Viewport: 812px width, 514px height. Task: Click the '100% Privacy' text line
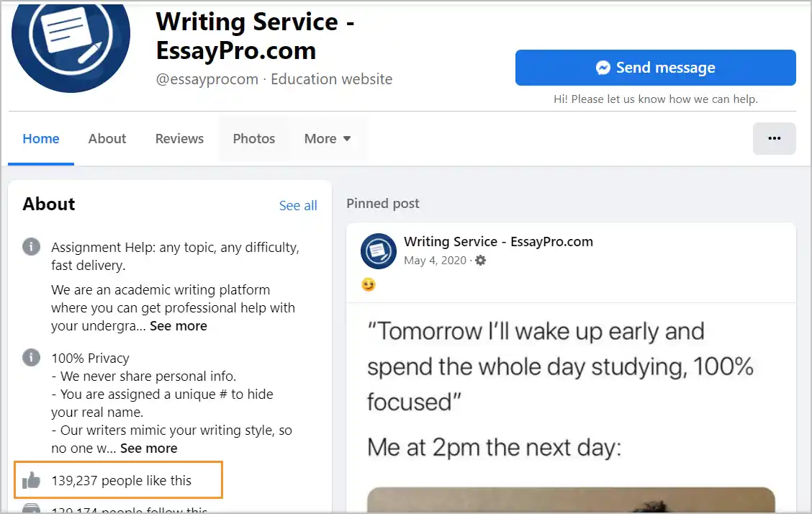(90, 359)
